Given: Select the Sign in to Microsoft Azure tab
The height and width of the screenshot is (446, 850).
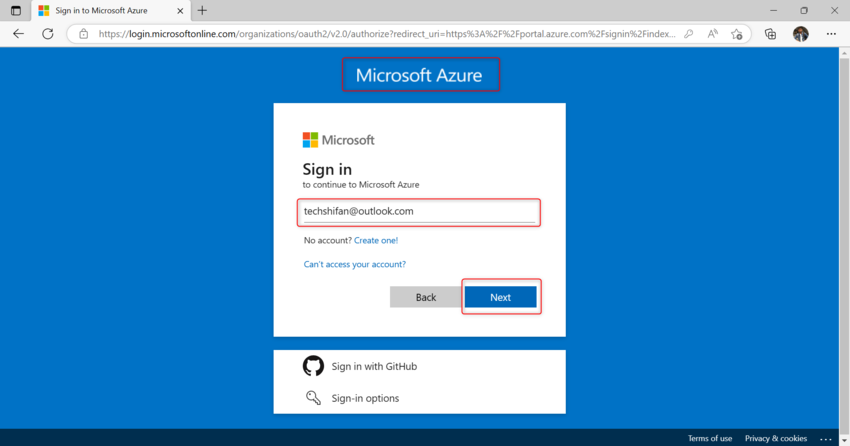Looking at the screenshot, I should tap(112, 10).
